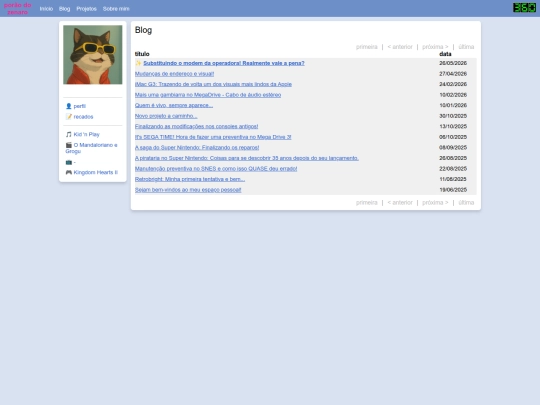Image resolution: width=540 pixels, height=405 pixels.
Task: Click the título column header
Action: pyautogui.click(x=142, y=54)
